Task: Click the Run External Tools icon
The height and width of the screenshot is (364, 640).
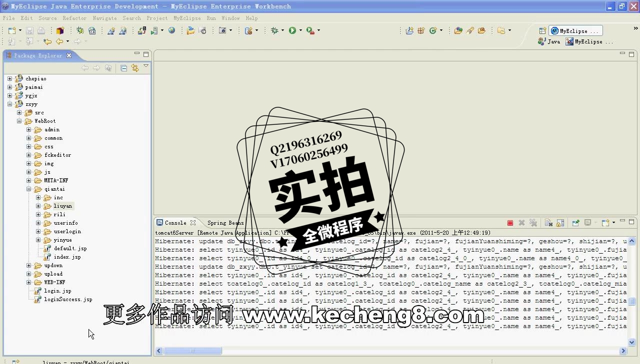Action: point(310,30)
